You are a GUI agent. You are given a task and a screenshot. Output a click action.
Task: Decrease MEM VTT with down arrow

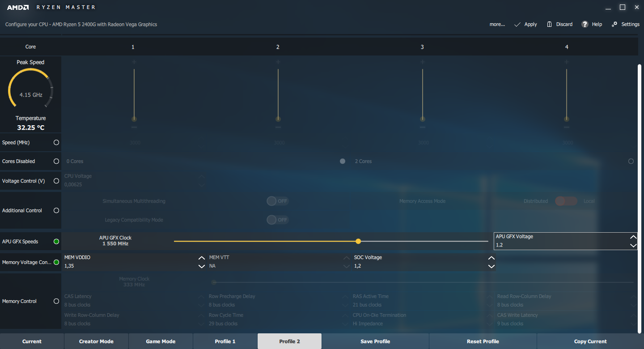(x=347, y=266)
